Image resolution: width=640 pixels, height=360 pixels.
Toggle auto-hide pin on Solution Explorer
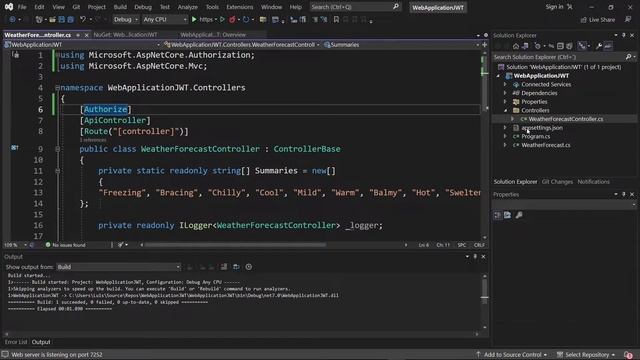click(x=624, y=36)
